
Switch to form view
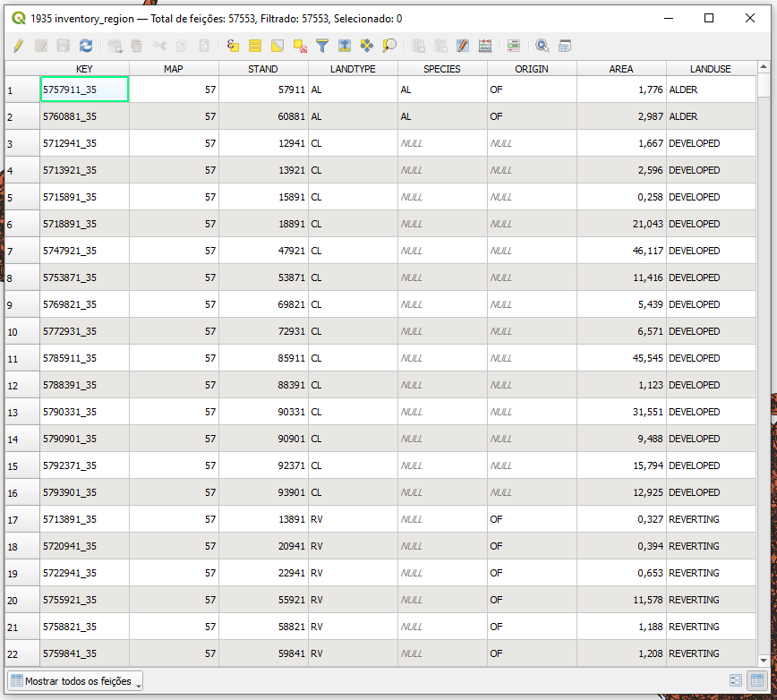(x=736, y=681)
